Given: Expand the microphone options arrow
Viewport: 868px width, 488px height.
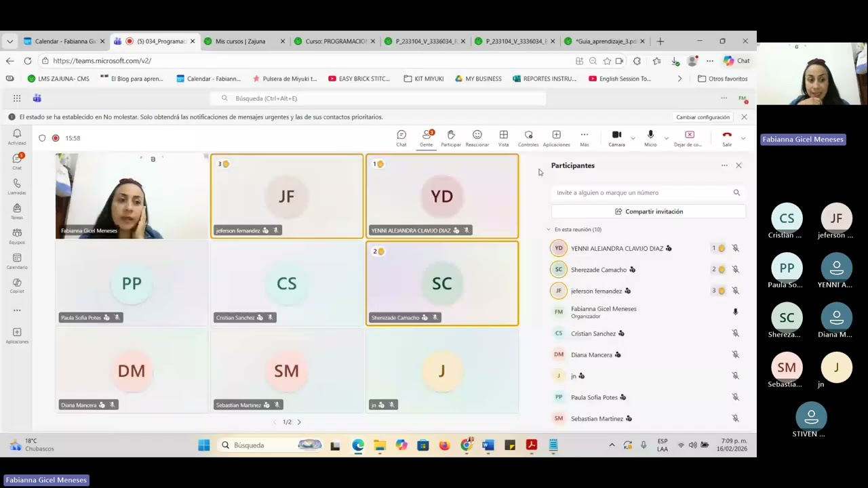Looking at the screenshot, I should pyautogui.click(x=666, y=138).
